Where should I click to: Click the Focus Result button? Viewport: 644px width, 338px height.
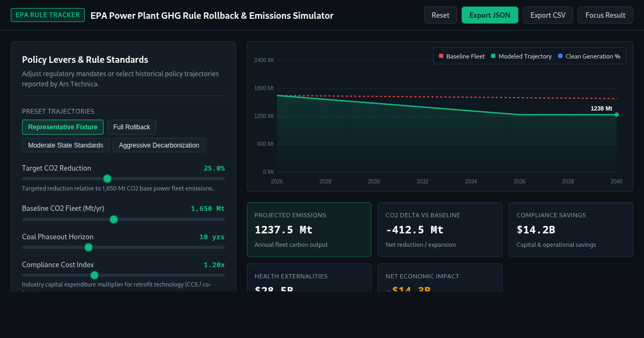coord(605,15)
